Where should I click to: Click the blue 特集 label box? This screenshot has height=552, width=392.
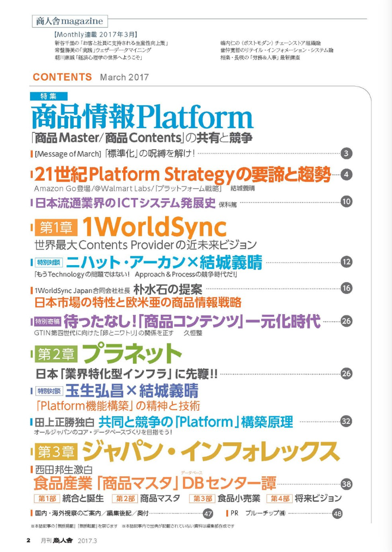tap(49, 96)
